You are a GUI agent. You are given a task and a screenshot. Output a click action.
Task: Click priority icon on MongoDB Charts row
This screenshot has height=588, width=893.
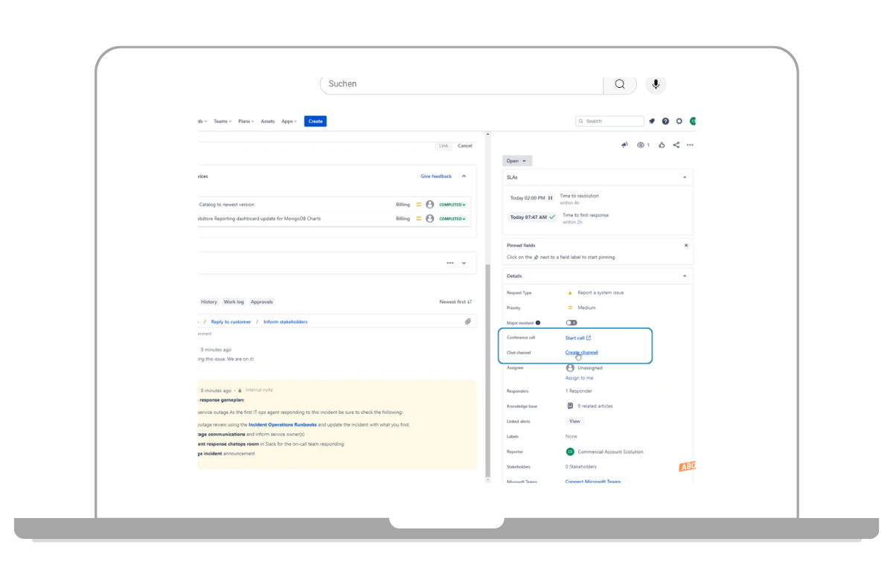pos(418,219)
